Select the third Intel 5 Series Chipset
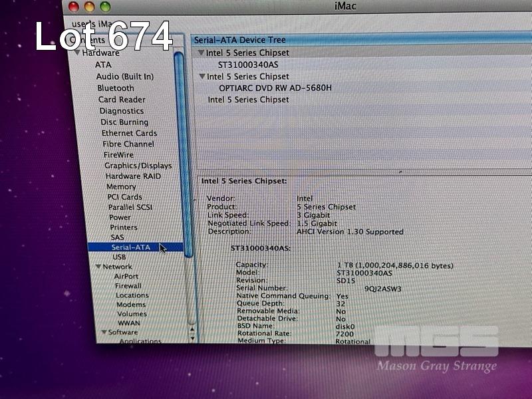The height and width of the screenshot is (399, 532). click(248, 100)
